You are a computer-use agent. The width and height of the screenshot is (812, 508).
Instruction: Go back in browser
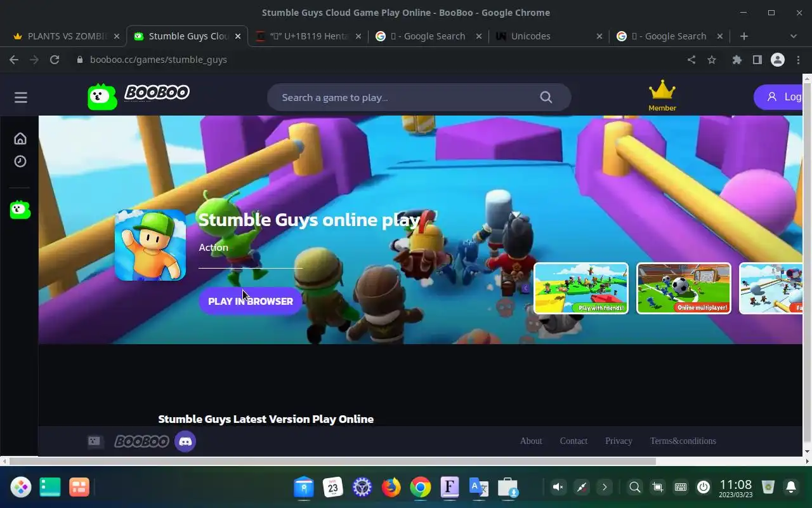(14, 60)
